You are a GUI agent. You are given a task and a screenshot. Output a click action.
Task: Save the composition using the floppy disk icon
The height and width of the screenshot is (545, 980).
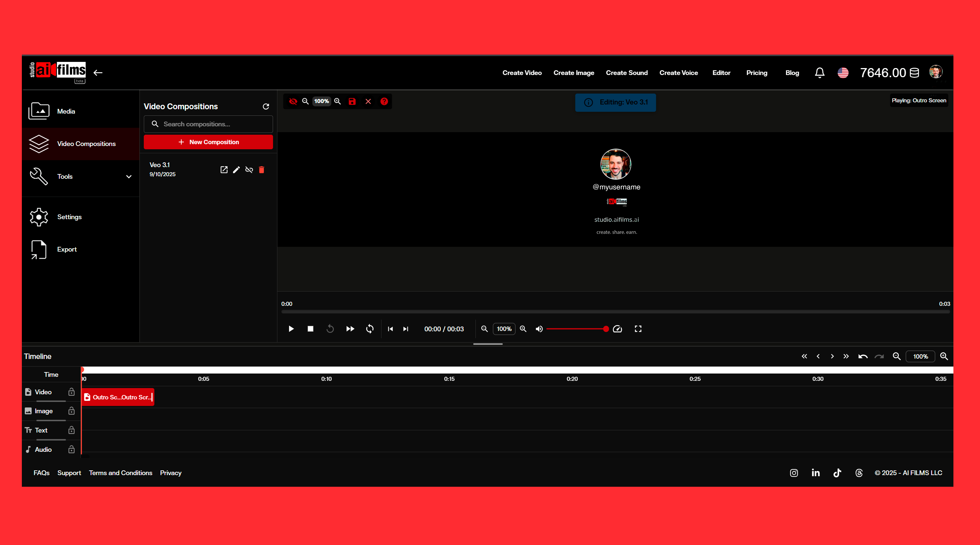coord(352,101)
